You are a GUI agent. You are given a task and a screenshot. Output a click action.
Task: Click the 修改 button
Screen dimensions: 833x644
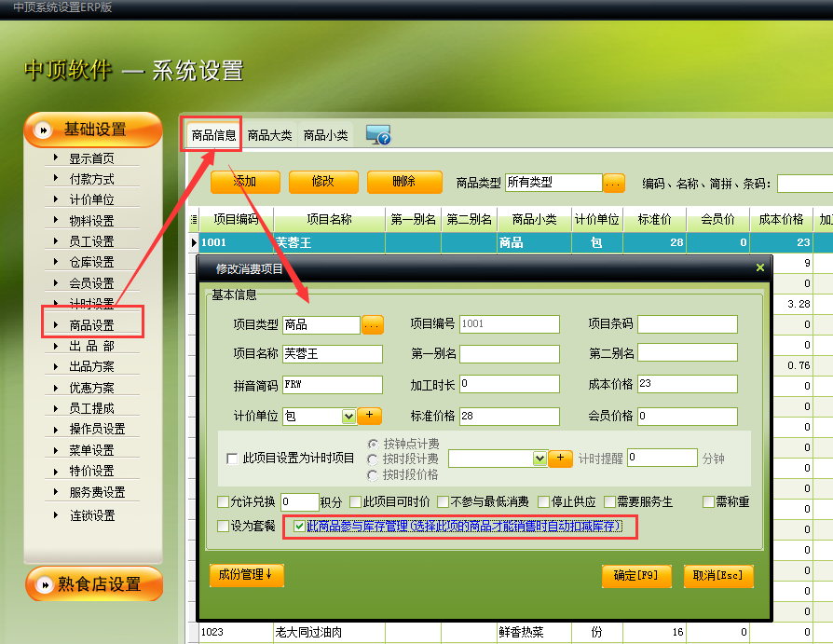click(x=323, y=182)
